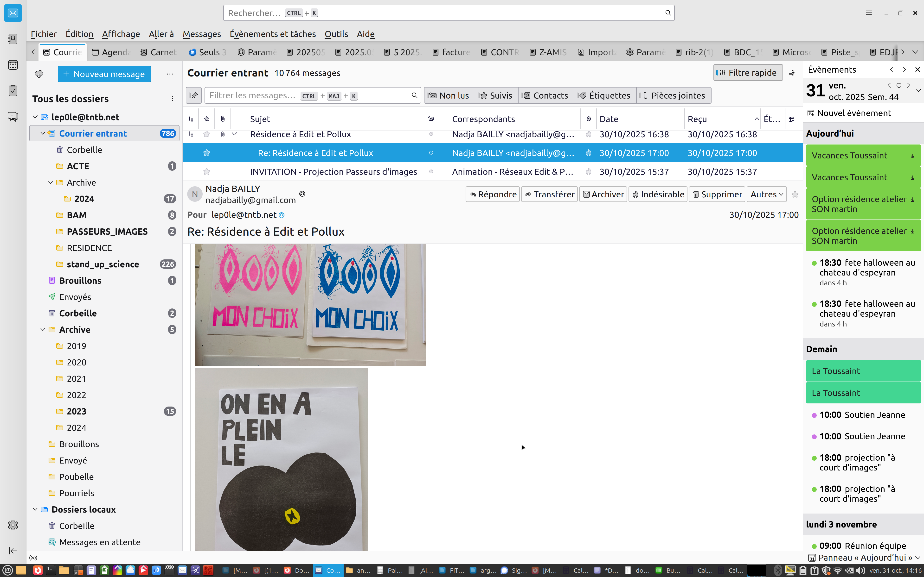Open the Address Book from the sidebar
Image resolution: width=924 pixels, height=577 pixels.
coord(13,39)
